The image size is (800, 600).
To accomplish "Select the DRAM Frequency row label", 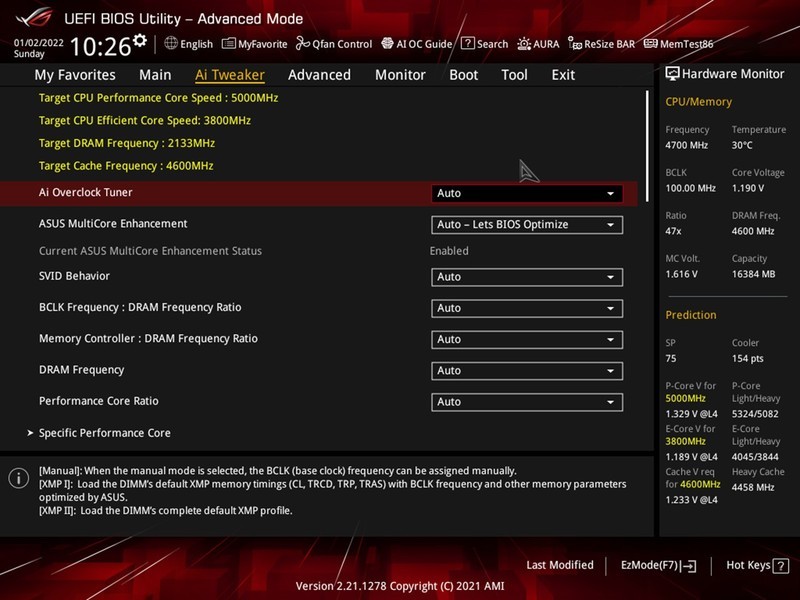I will [82, 370].
